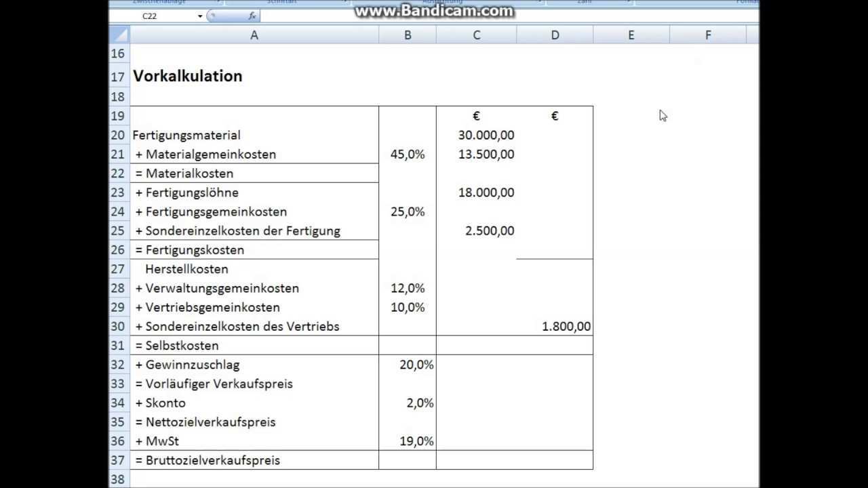Click the Select All corner triangle
The width and height of the screenshot is (868, 488).
pyautogui.click(x=119, y=35)
